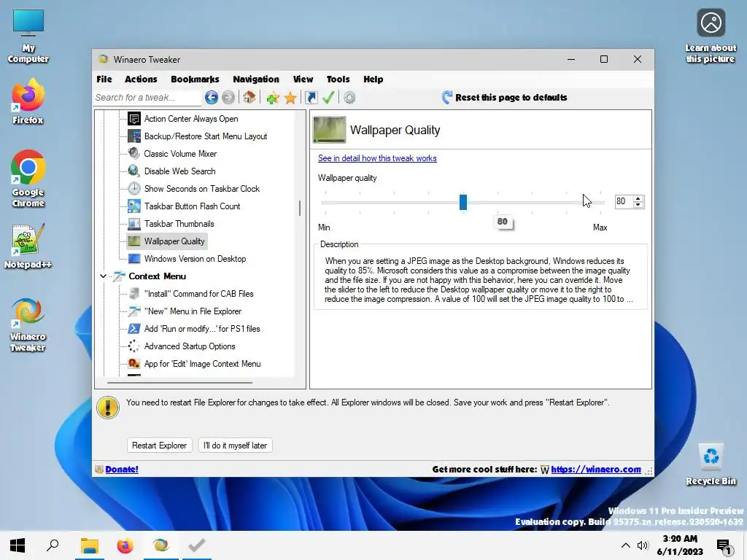
Task: Click Reset this page to defaults
Action: 504,98
